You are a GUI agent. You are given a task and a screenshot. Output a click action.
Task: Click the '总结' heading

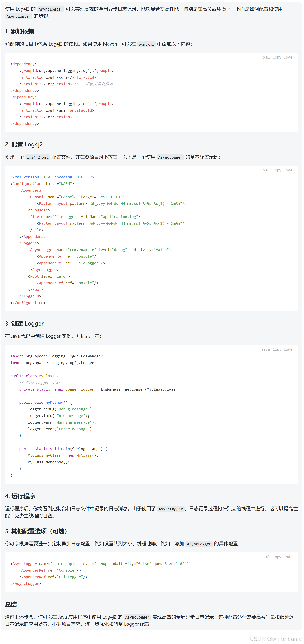11,605
